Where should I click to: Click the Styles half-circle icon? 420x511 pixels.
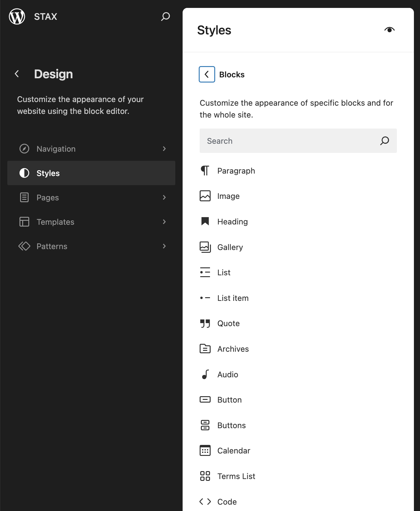[24, 173]
